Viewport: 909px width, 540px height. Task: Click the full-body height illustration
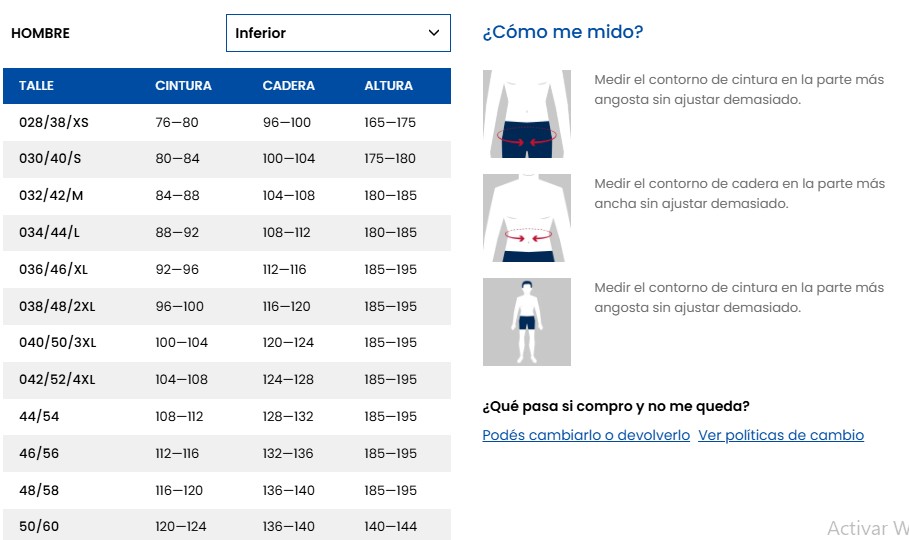point(526,322)
